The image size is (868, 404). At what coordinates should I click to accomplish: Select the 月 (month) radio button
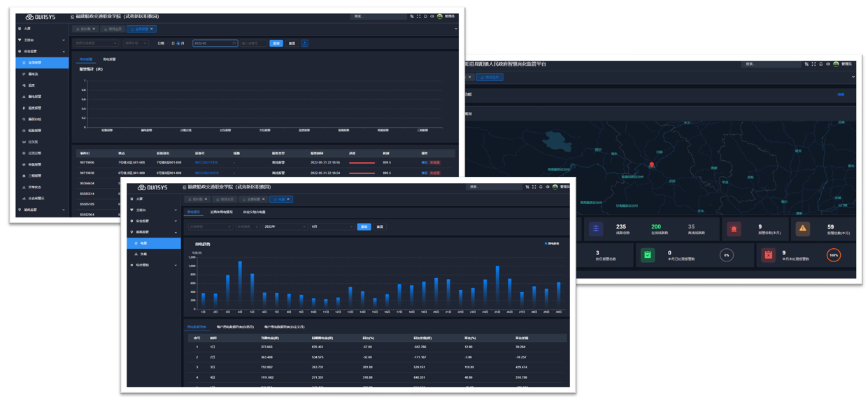pos(179,43)
